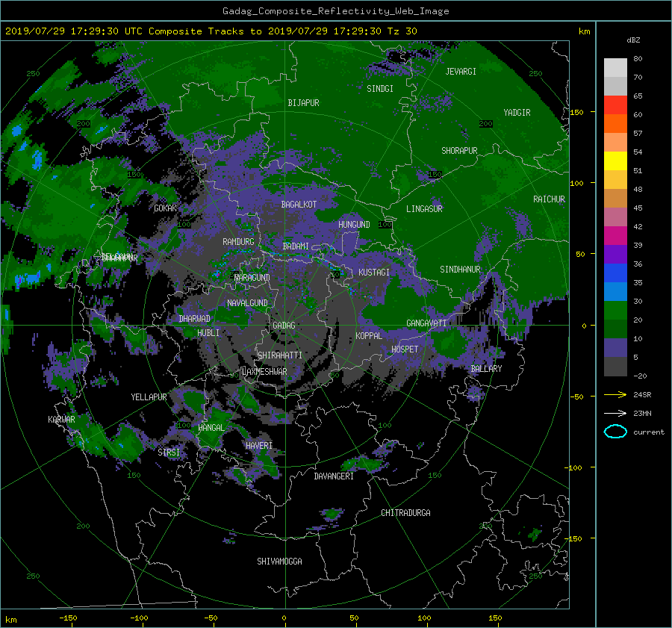The image size is (672, 628).
Task: Pick the dark orange swatch in dBZ scale
Action: pos(615,123)
